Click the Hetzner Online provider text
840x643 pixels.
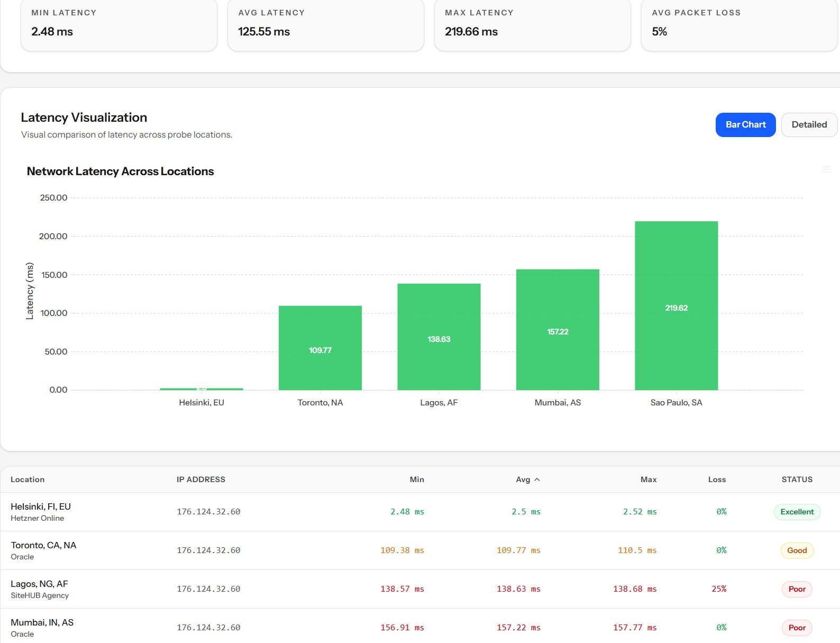[37, 519]
